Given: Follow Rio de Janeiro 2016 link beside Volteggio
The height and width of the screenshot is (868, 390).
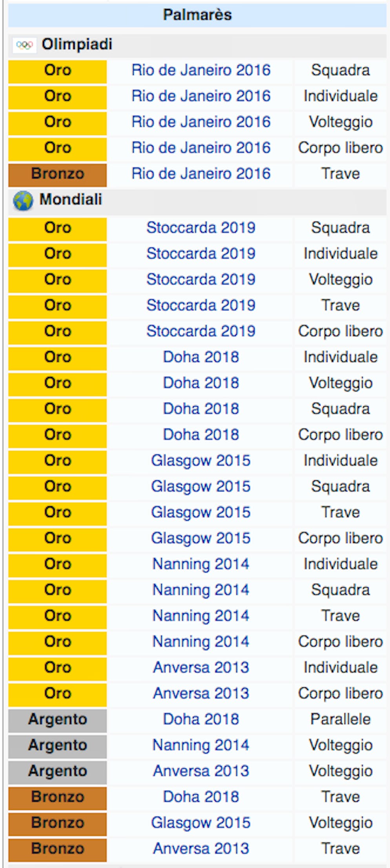Looking at the screenshot, I should pos(201,122).
